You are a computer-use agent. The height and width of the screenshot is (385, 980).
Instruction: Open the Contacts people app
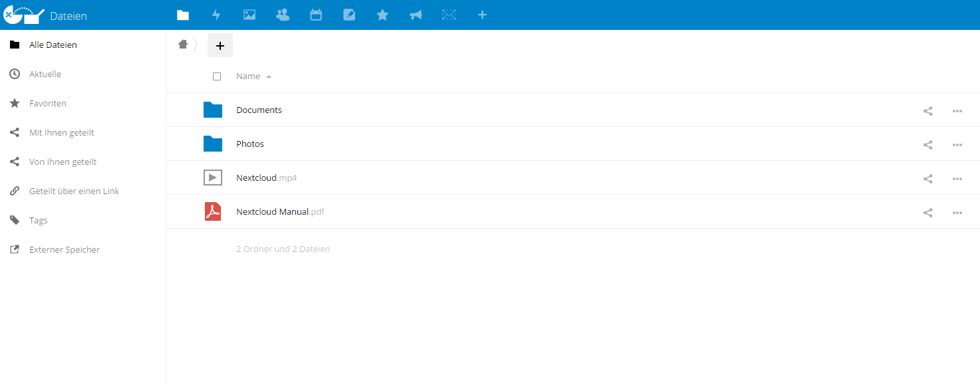tap(283, 15)
